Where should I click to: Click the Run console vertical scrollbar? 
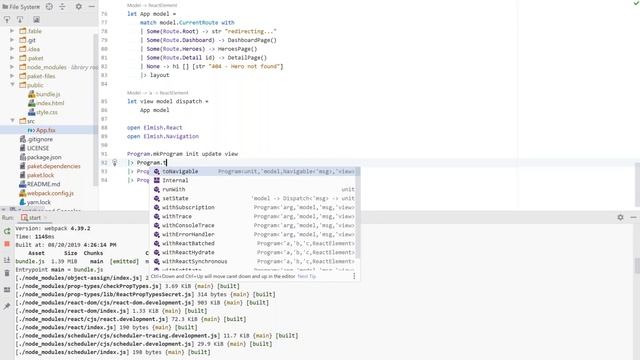tap(637, 265)
